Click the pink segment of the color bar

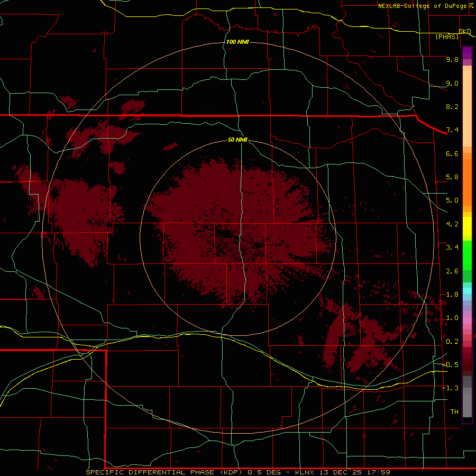click(x=467, y=321)
